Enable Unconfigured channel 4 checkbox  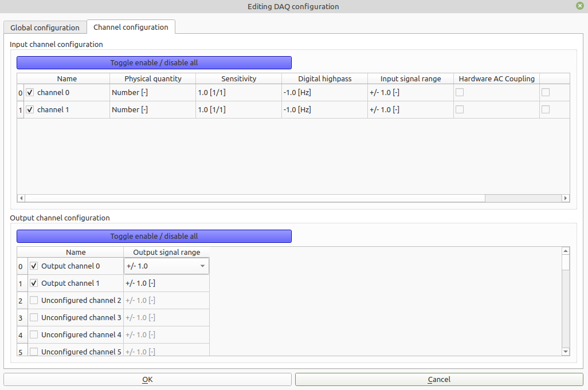[34, 334]
